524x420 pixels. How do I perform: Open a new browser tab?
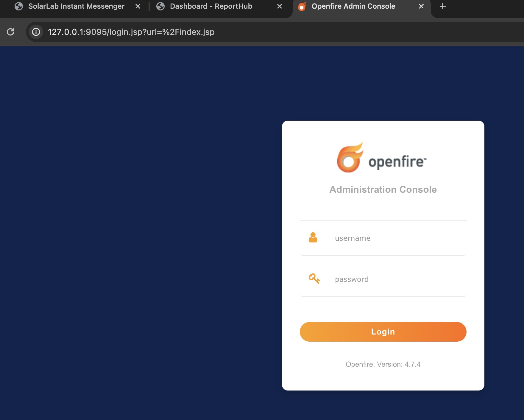[x=443, y=6]
